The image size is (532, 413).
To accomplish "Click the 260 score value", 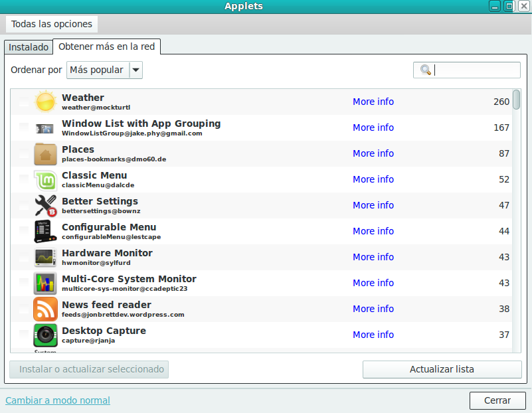I will pos(501,102).
